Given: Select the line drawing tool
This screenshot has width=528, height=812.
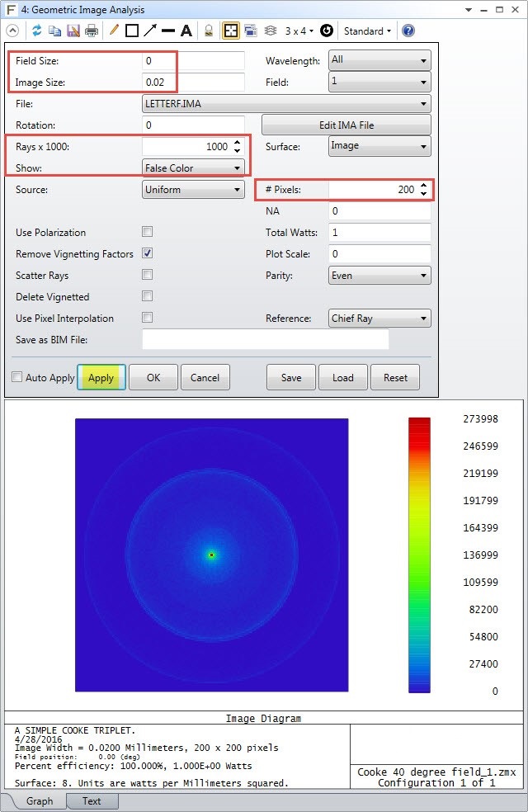Looking at the screenshot, I should click(x=168, y=31).
